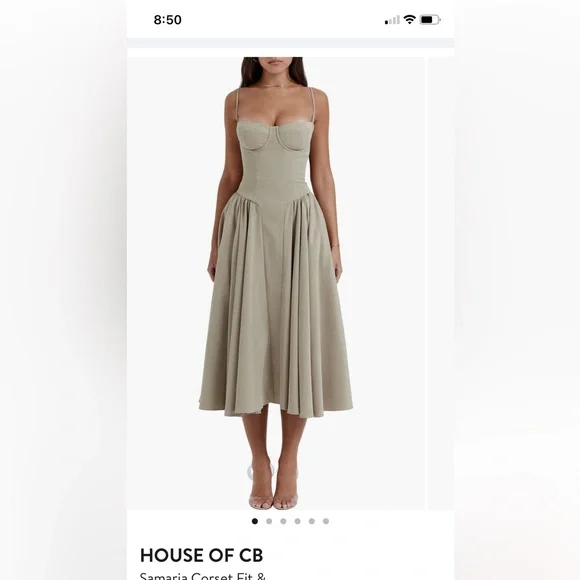Jump to the fourth carousel dot
The height and width of the screenshot is (580, 580).
click(x=297, y=521)
